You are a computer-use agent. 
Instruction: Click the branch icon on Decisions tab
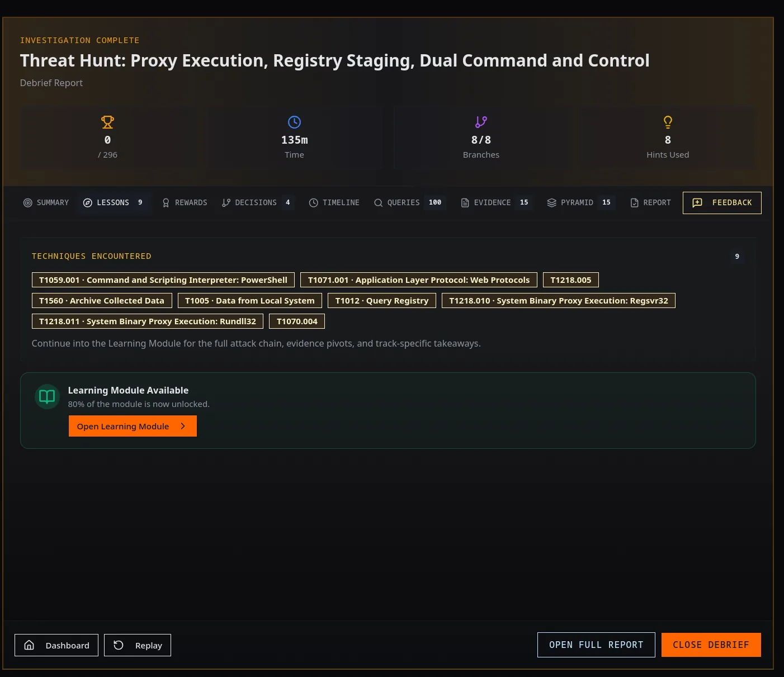[226, 203]
